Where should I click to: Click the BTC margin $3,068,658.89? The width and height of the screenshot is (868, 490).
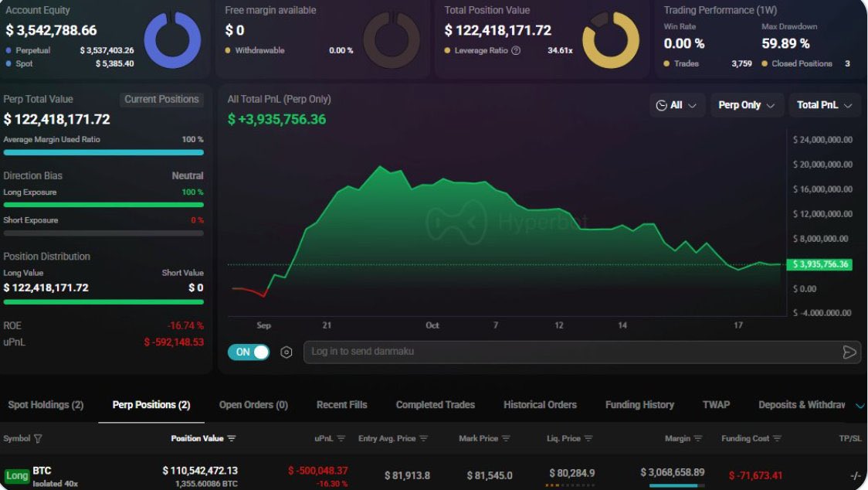pyautogui.click(x=673, y=472)
